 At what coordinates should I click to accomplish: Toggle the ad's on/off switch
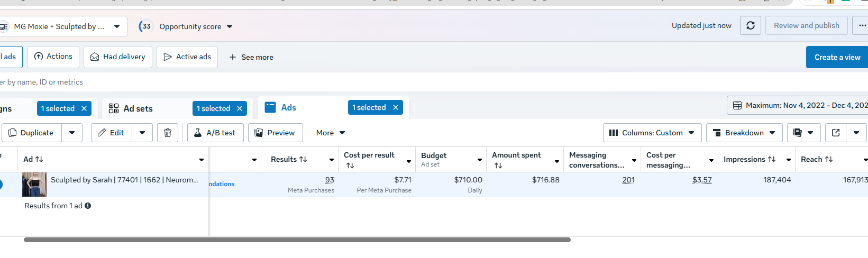1,185
